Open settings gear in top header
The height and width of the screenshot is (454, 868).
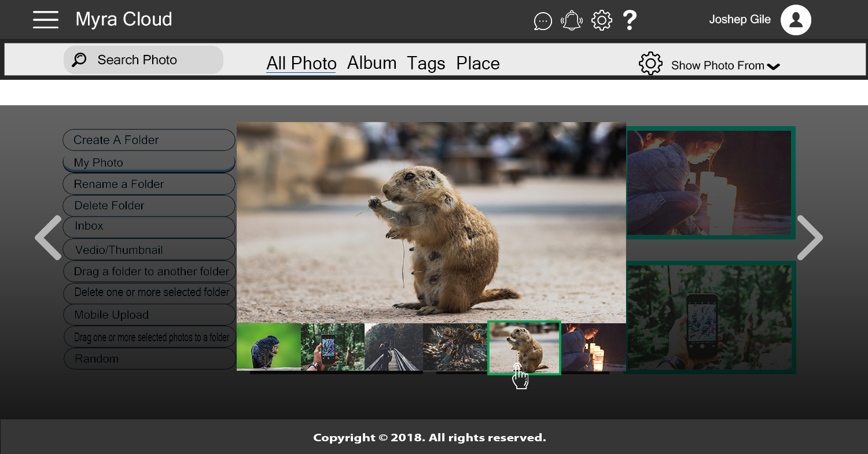[602, 21]
